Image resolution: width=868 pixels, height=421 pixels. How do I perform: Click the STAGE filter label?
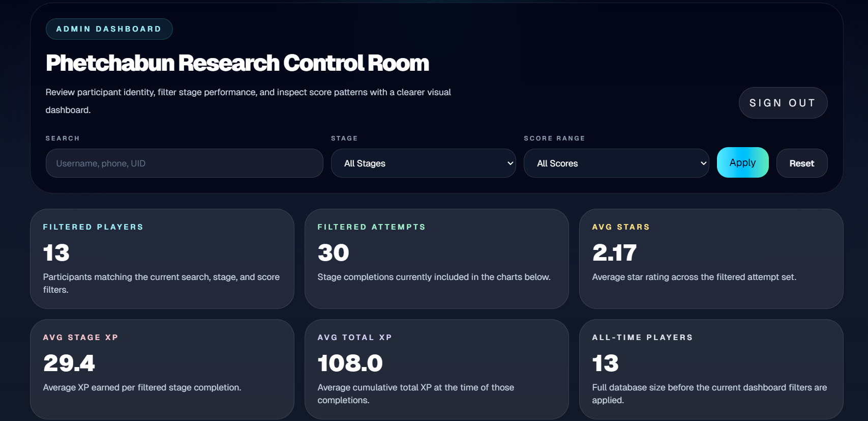click(344, 138)
